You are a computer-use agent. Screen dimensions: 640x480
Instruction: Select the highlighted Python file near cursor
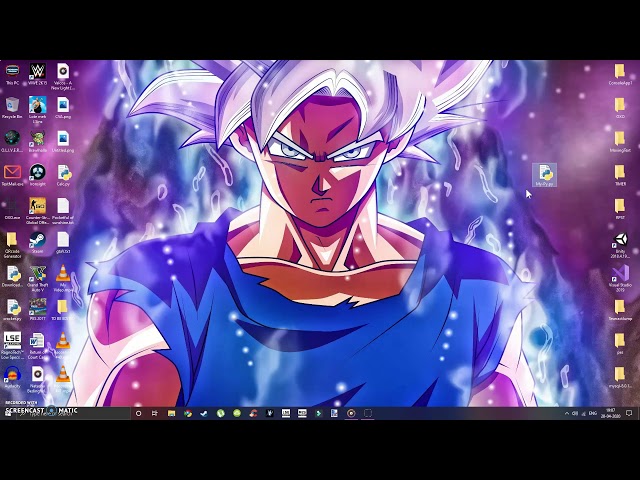pyautogui.click(x=544, y=175)
